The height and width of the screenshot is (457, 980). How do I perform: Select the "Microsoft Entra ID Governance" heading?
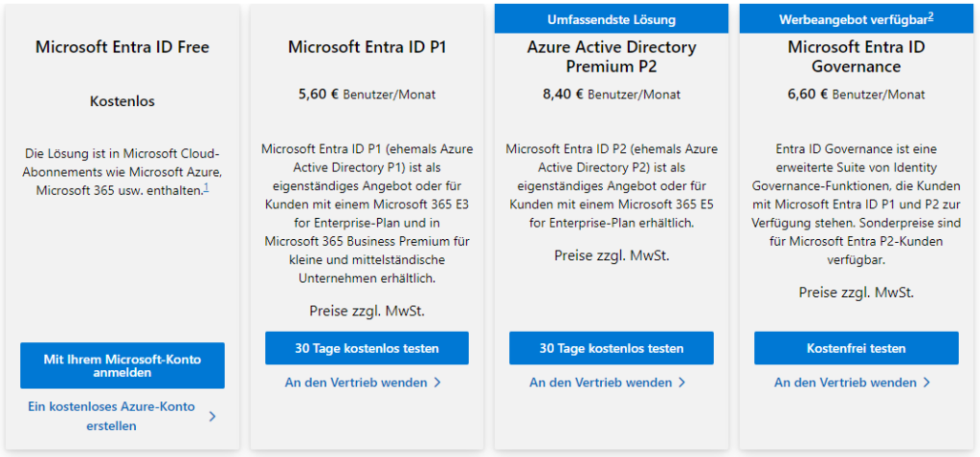[x=856, y=56]
